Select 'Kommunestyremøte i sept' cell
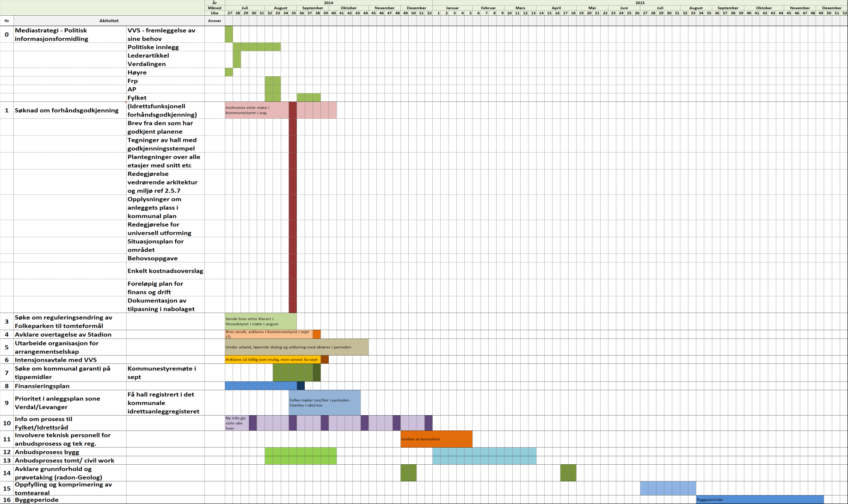 click(x=166, y=373)
